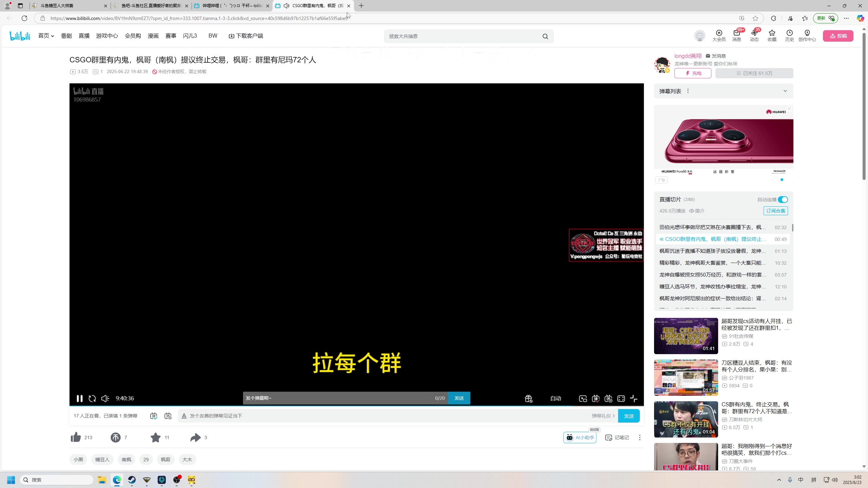Expand the 首页 dropdown menu
The width and height of the screenshot is (868, 488).
(x=46, y=36)
